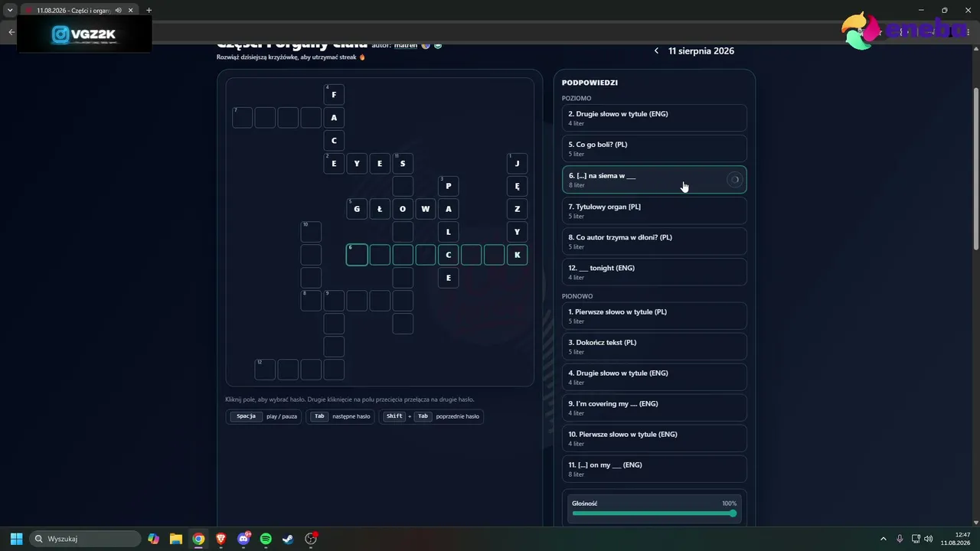Open Spotify from the taskbar
The width and height of the screenshot is (980, 551).
[266, 539]
